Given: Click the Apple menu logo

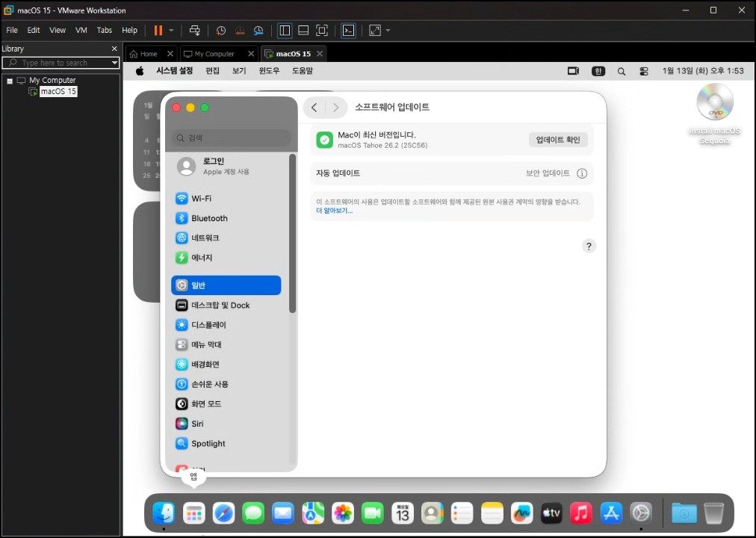Looking at the screenshot, I should (140, 71).
